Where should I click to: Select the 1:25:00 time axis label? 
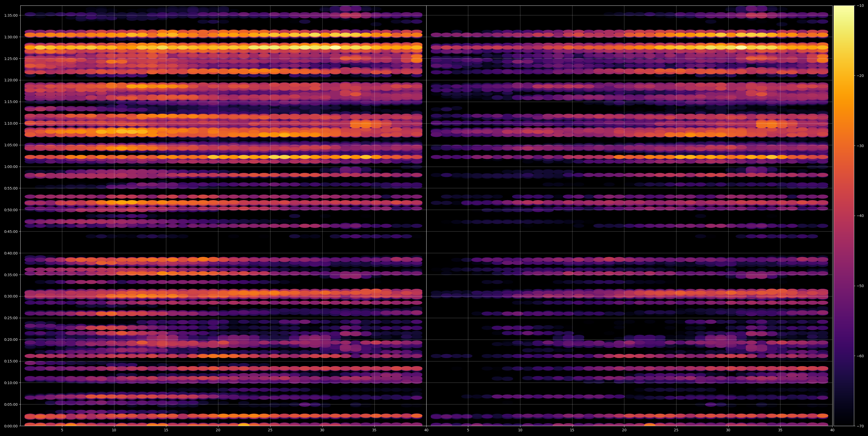tap(11, 59)
